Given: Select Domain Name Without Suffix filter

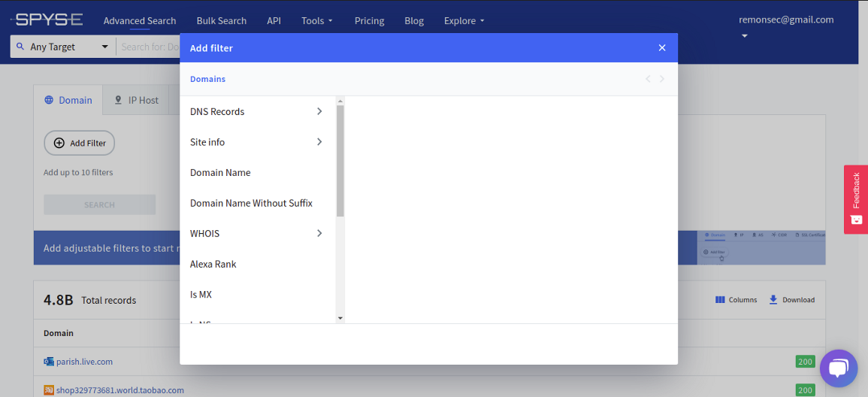Looking at the screenshot, I should coord(258,203).
